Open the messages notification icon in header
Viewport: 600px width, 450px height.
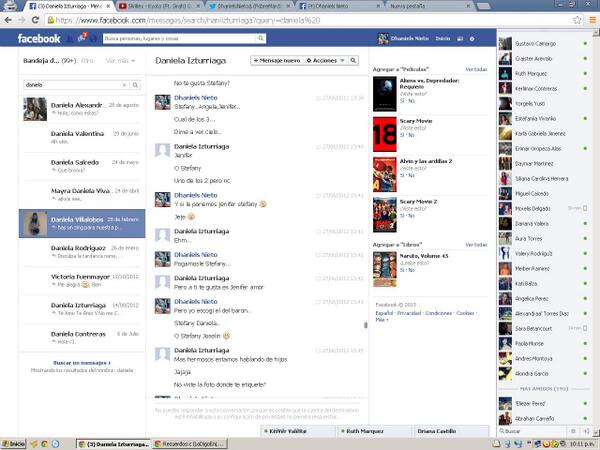click(x=82, y=38)
